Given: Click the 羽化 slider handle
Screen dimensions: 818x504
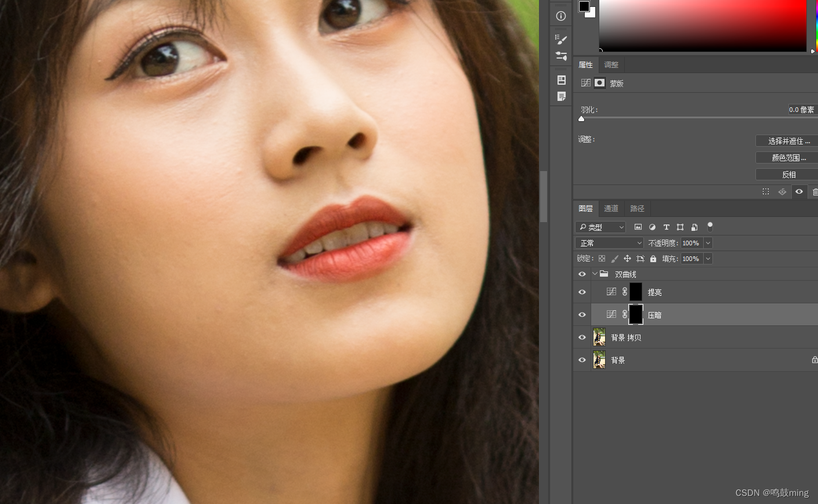Looking at the screenshot, I should click(x=581, y=119).
